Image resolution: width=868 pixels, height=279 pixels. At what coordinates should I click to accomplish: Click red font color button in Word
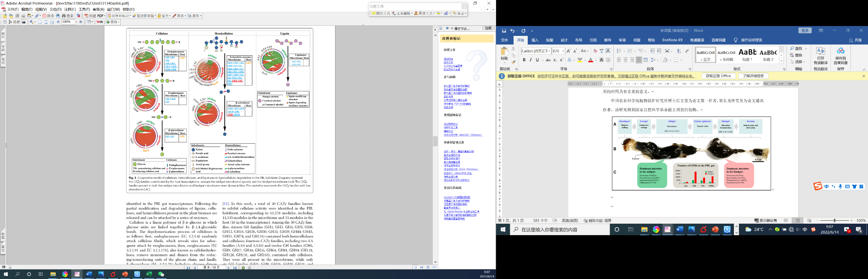point(590,60)
